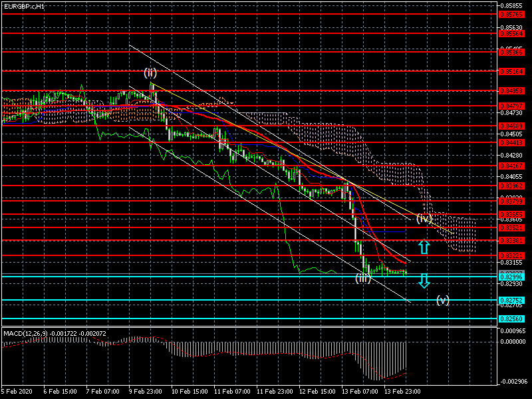Click the 10 Feb 15:00 time label
The image size is (532, 399).
190,392
